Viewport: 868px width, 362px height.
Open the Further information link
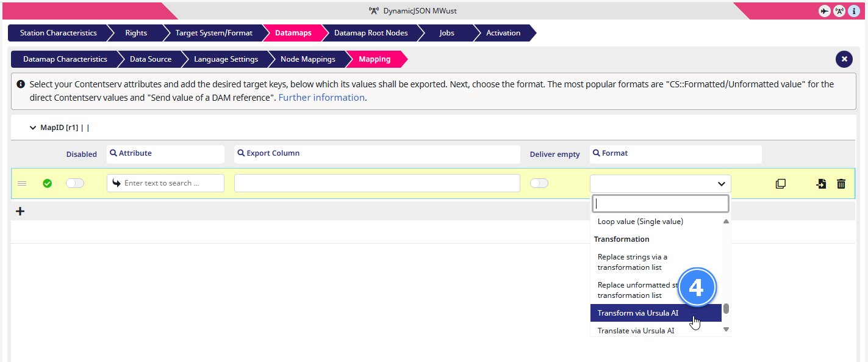coord(321,97)
